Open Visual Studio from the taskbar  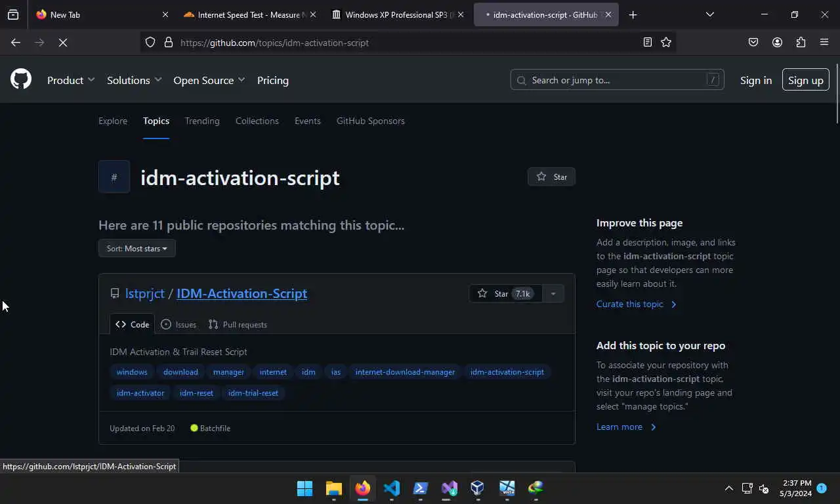[x=449, y=488]
